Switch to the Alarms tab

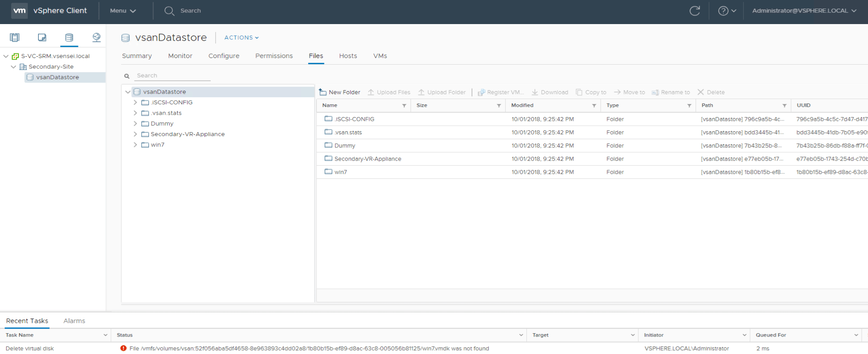74,321
